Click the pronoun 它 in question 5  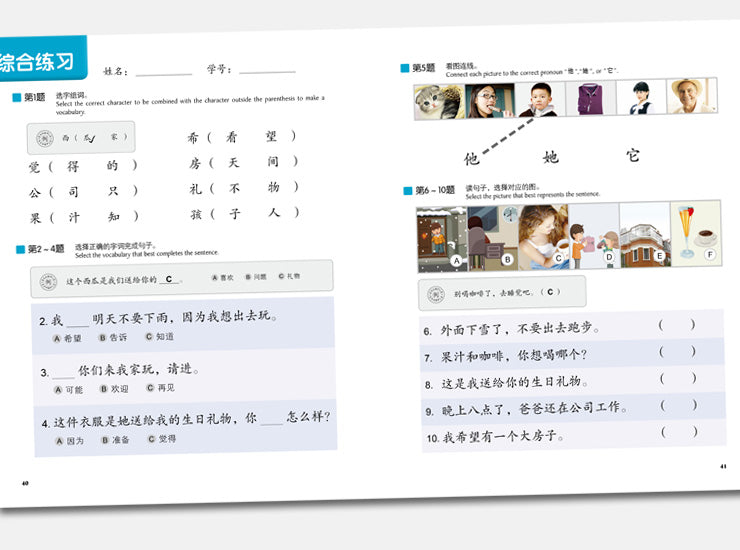[x=632, y=155]
